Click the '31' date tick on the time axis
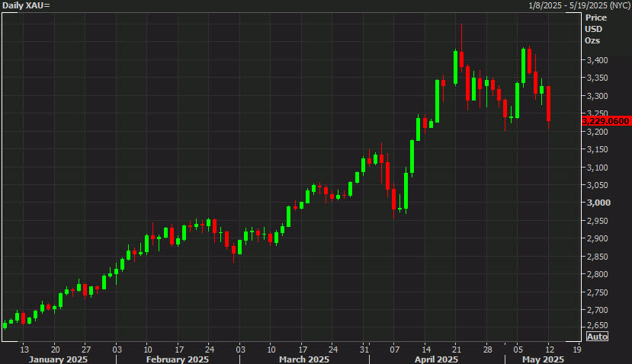The width and height of the screenshot is (632, 364). pos(364,349)
